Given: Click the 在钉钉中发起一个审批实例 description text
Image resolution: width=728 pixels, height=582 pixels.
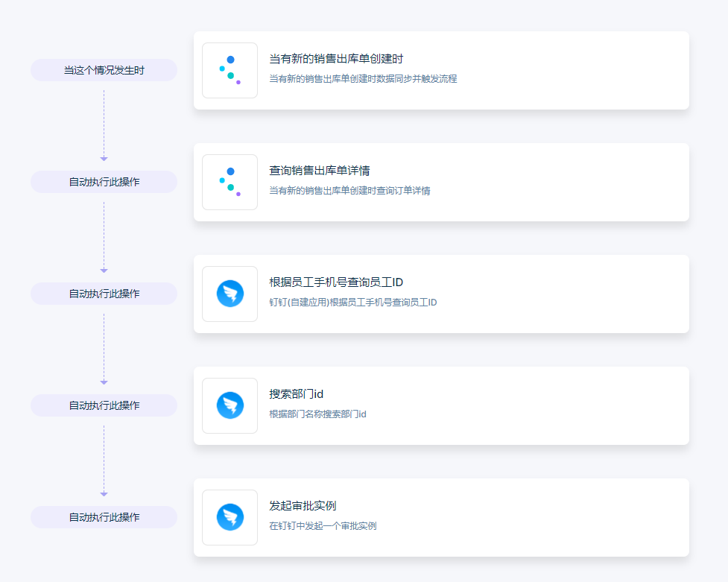Looking at the screenshot, I should 324,525.
